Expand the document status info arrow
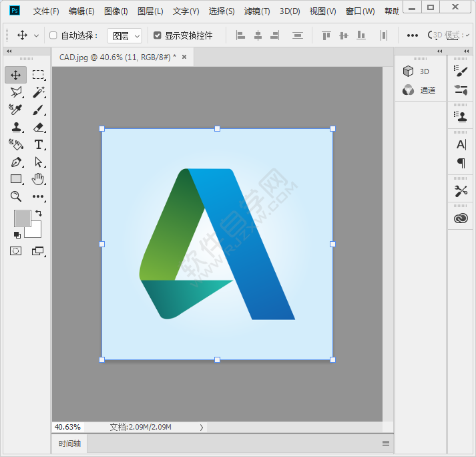 [202, 428]
